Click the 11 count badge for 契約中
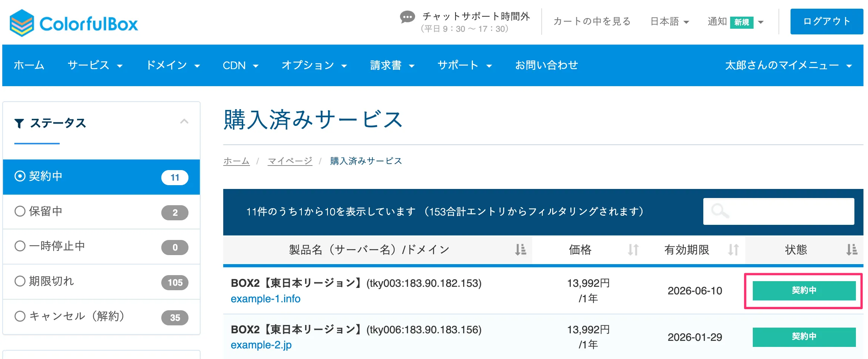The width and height of the screenshot is (868, 359). pyautogui.click(x=175, y=178)
